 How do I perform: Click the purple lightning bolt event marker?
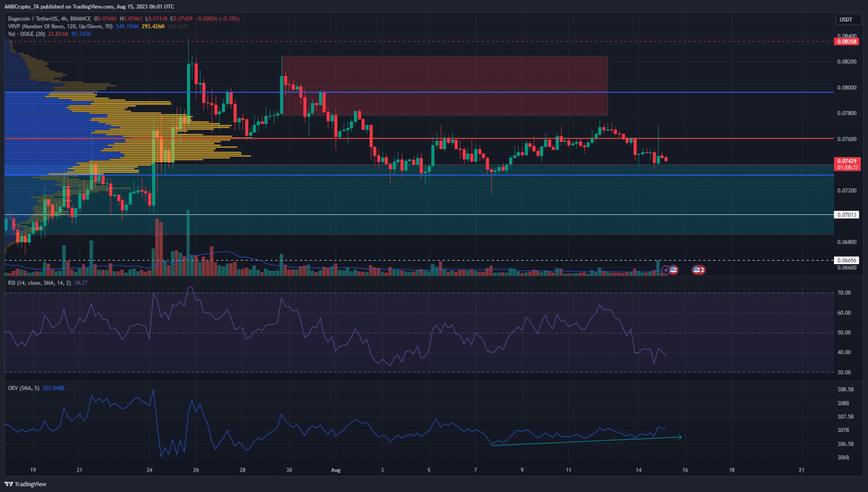[x=666, y=270]
